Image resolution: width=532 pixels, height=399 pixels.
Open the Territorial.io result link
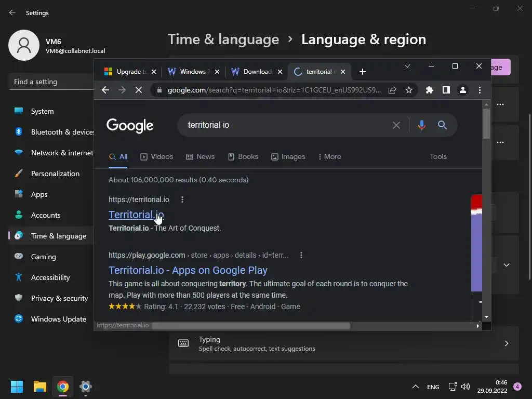click(136, 215)
